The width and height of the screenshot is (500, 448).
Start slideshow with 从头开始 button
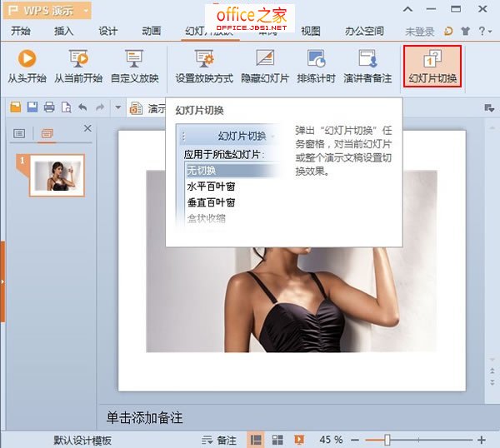[x=27, y=67]
